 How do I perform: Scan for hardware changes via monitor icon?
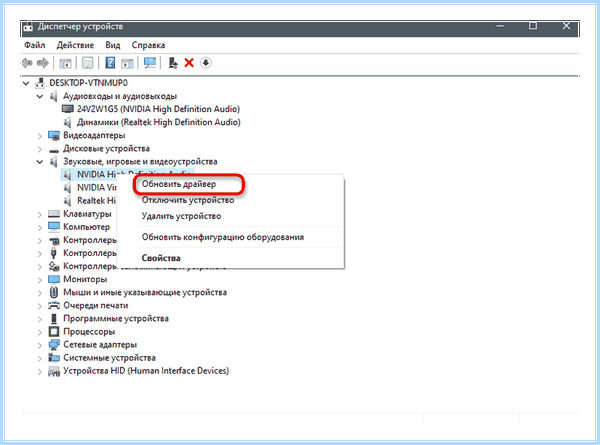click(x=150, y=63)
